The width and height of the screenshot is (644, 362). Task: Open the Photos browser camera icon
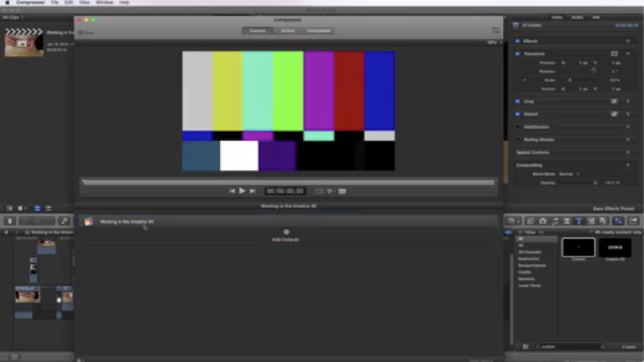pyautogui.click(x=542, y=221)
